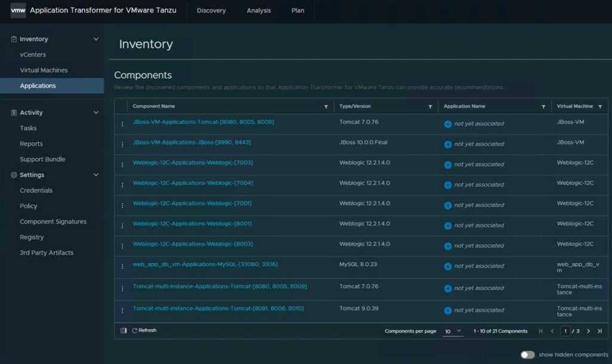Screen dimensions: 612x364
Task: Click the vmw logo icon
Action: click(x=18, y=11)
